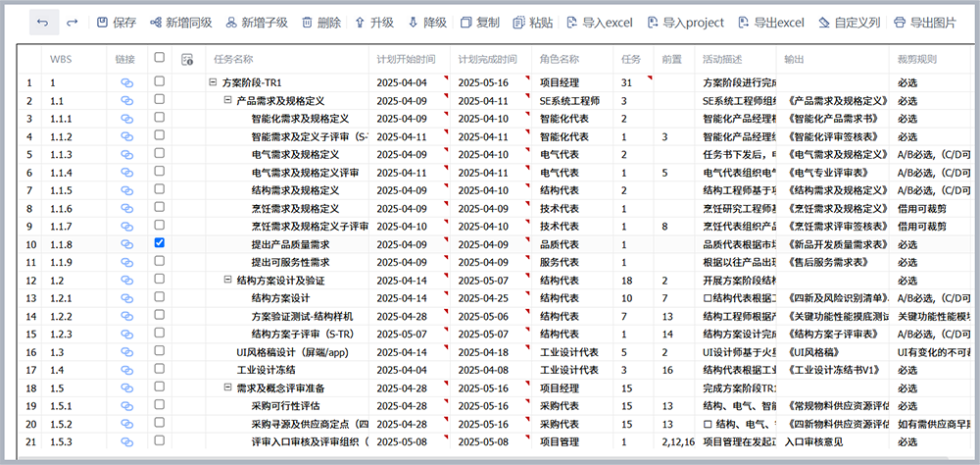The image size is (980, 465).
Task: Check the box for row 产品需求及规格定义
Action: (x=160, y=99)
